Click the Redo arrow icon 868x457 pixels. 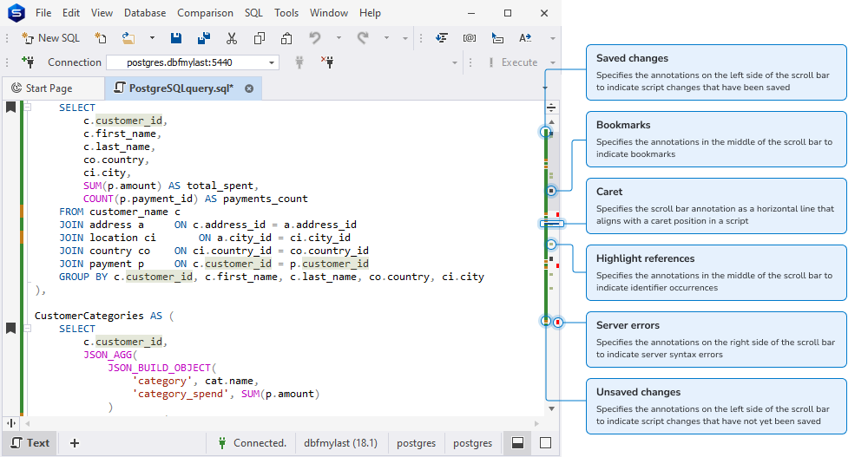pos(363,37)
